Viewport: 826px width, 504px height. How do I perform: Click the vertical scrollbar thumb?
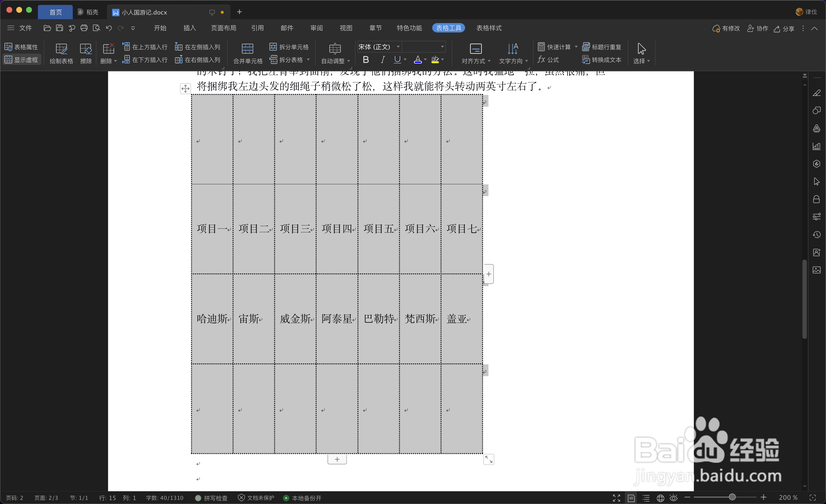805,299
